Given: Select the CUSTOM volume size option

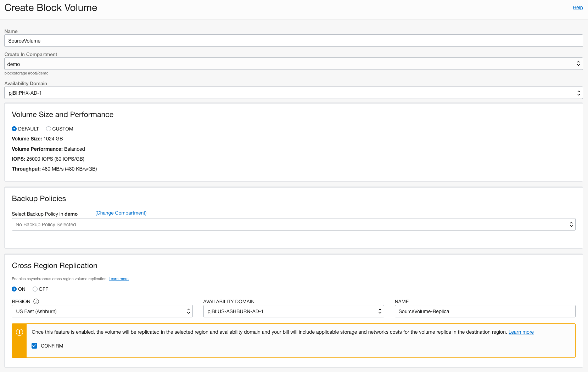Looking at the screenshot, I should click(x=49, y=129).
